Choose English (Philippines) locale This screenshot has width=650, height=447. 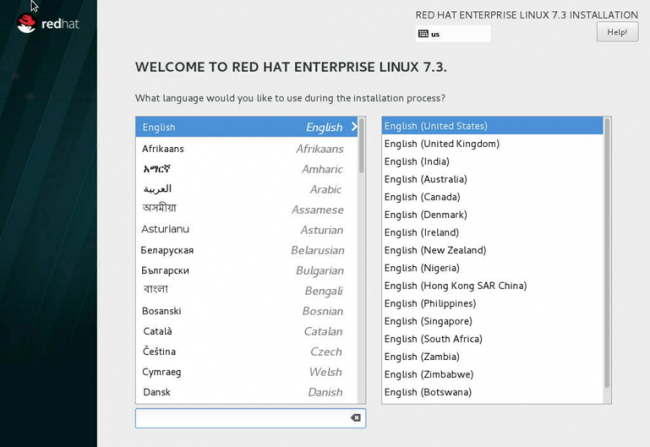(x=492, y=304)
